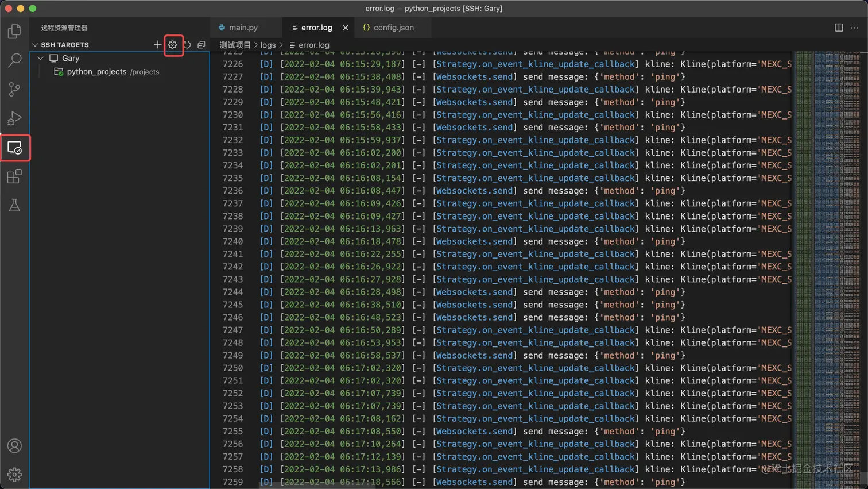Open the Manage gear at bottom left
This screenshot has height=489, width=868.
pyautogui.click(x=14, y=475)
